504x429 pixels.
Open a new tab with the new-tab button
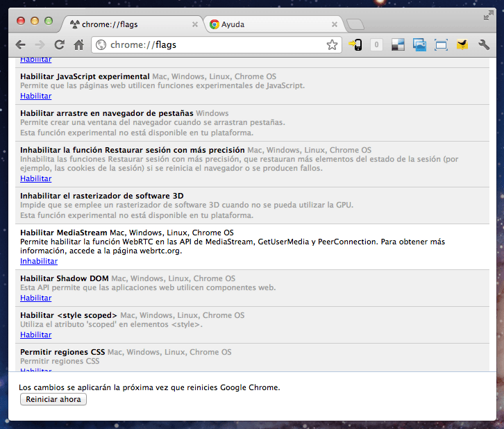(x=355, y=25)
